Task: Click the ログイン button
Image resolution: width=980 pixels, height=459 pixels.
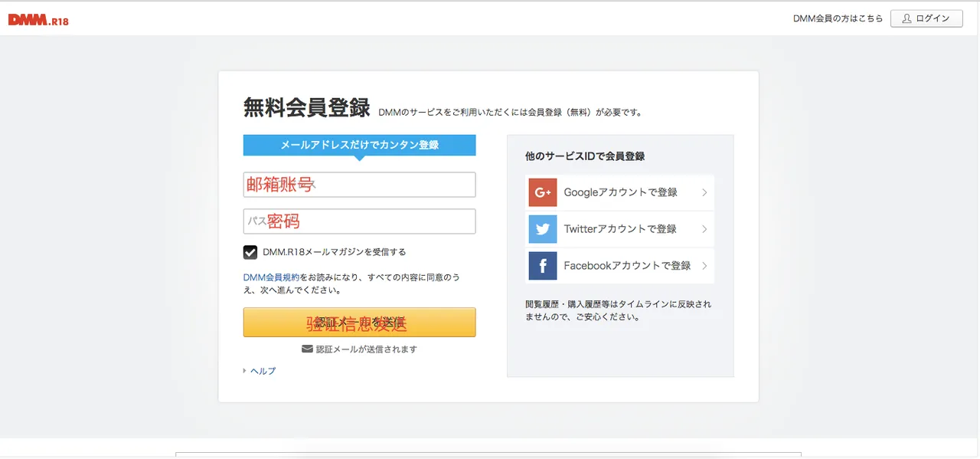Action: click(926, 18)
